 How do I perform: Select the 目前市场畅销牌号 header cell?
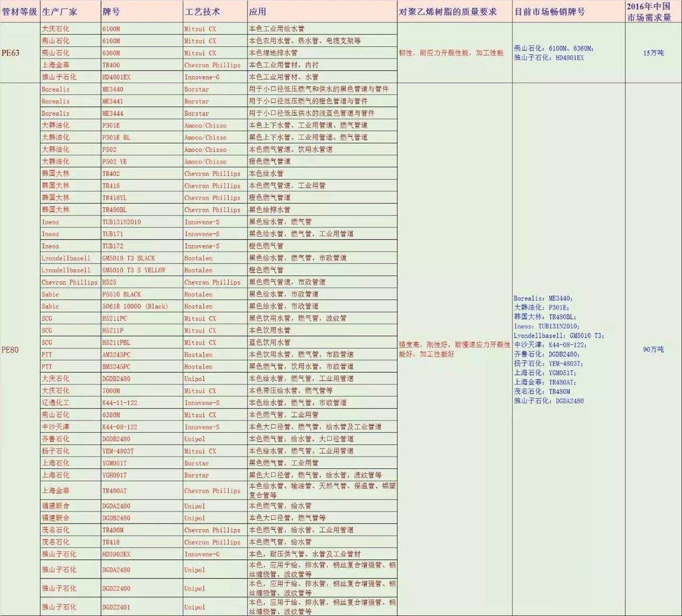pyautogui.click(x=569, y=12)
